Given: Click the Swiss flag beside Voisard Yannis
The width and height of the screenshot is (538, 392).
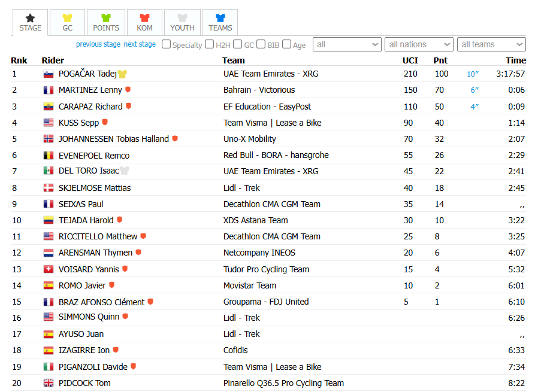Looking at the screenshot, I should coord(49,269).
